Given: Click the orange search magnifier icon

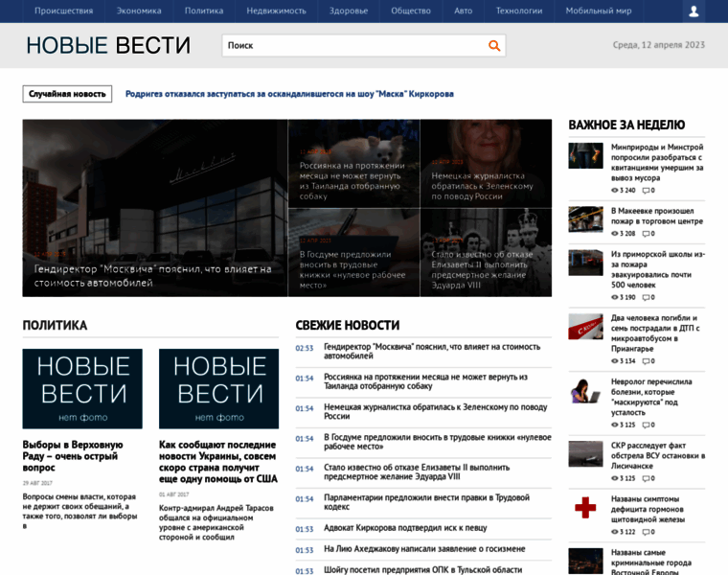Looking at the screenshot, I should point(494,45).
